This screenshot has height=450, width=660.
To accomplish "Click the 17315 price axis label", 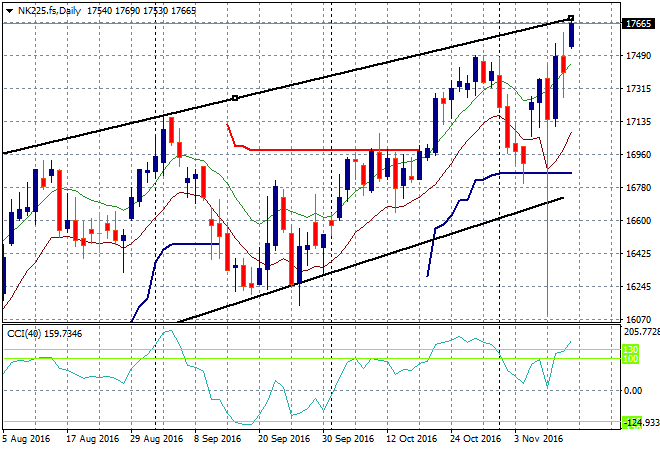I will [x=638, y=89].
